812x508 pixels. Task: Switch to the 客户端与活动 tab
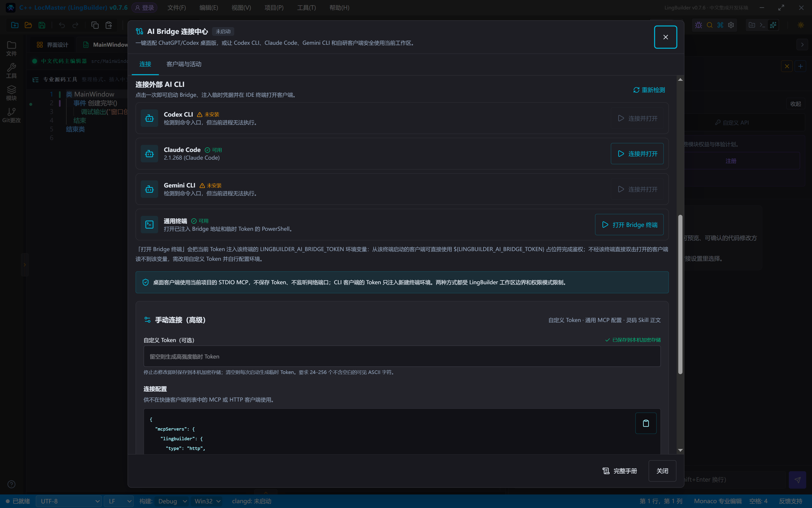click(x=184, y=64)
